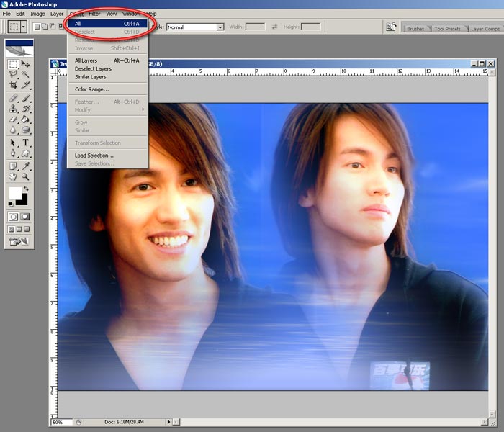The image size is (504, 432).
Task: Select the Rectangular Marquee tool in toolbox
Action: (x=13, y=64)
